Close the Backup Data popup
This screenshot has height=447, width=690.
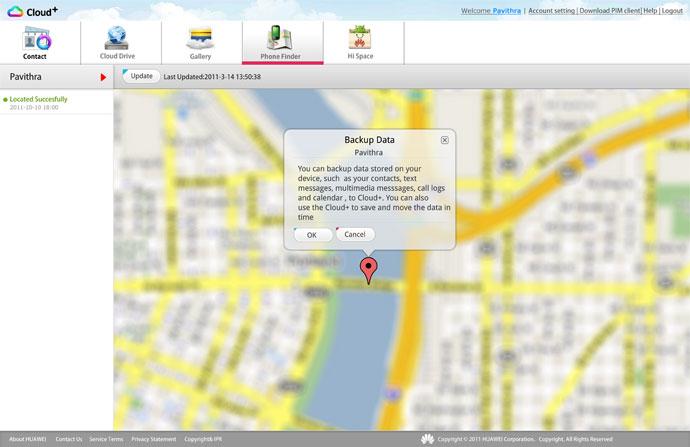[x=444, y=140]
